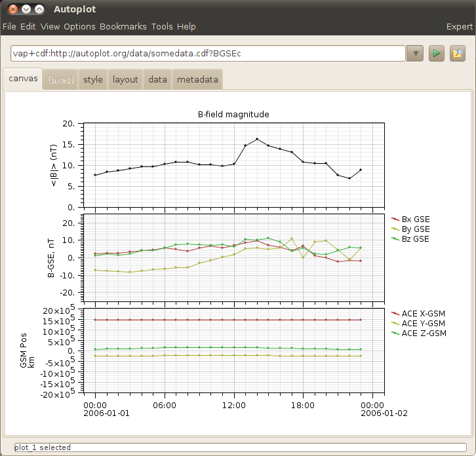Open the Bookmarks menu
476x456 pixels.
coord(123,27)
